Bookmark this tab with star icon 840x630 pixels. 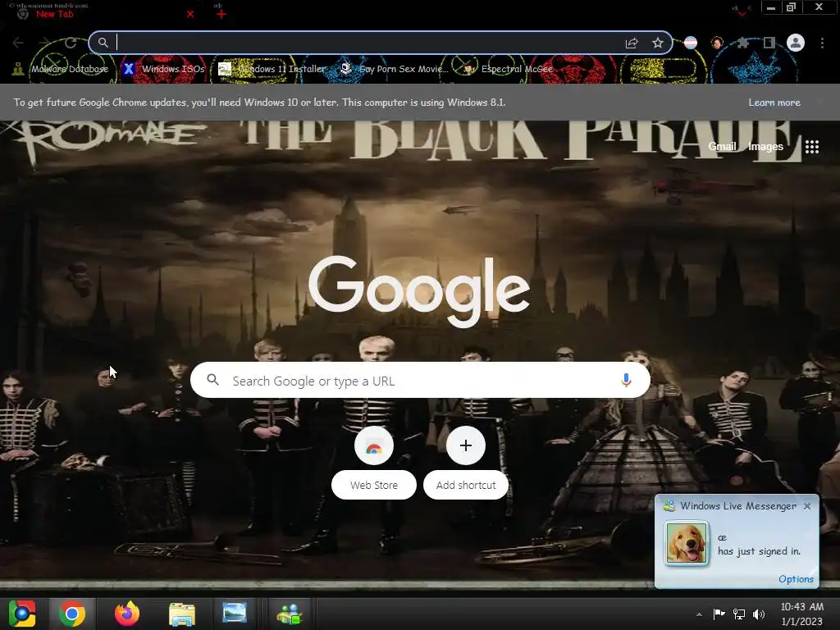[x=657, y=43]
